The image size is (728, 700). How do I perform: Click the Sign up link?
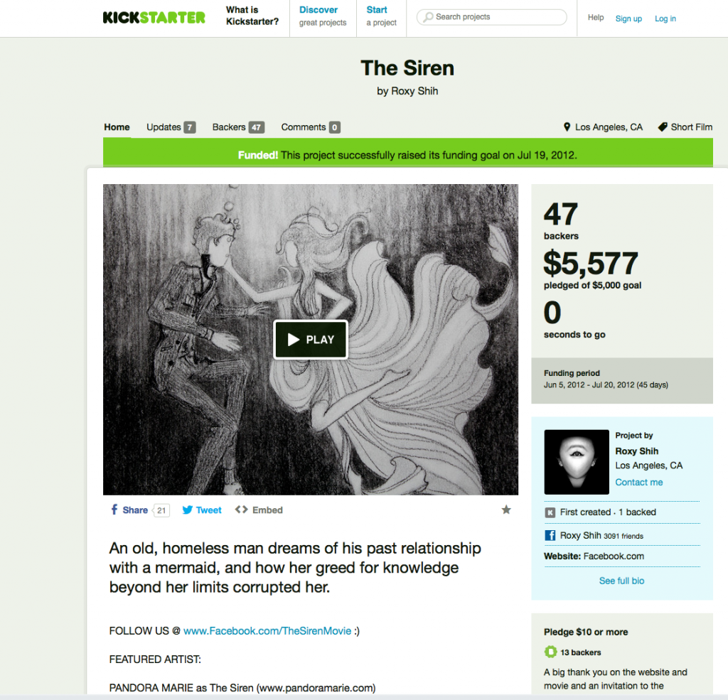click(628, 18)
